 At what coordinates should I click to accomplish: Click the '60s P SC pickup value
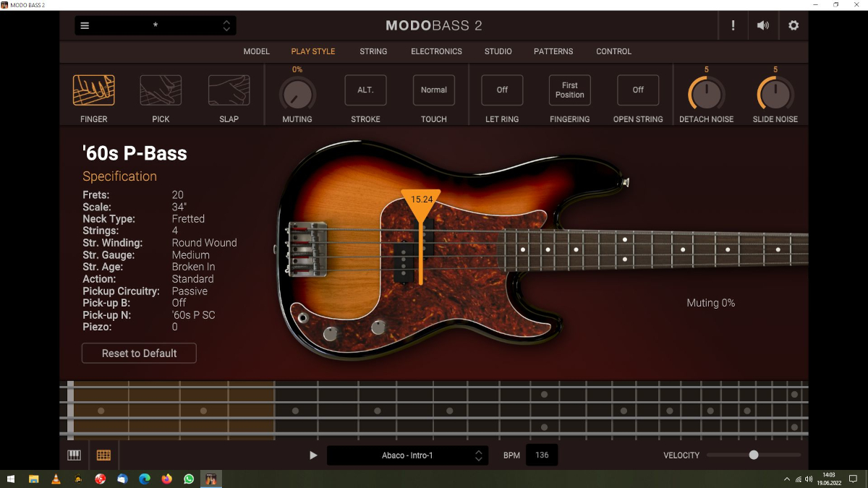(193, 315)
